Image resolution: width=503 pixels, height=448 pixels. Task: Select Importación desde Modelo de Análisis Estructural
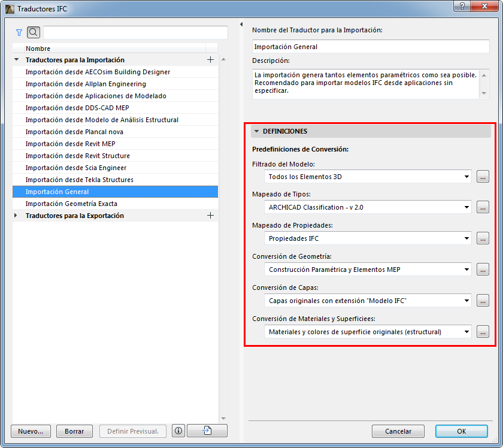[115, 120]
